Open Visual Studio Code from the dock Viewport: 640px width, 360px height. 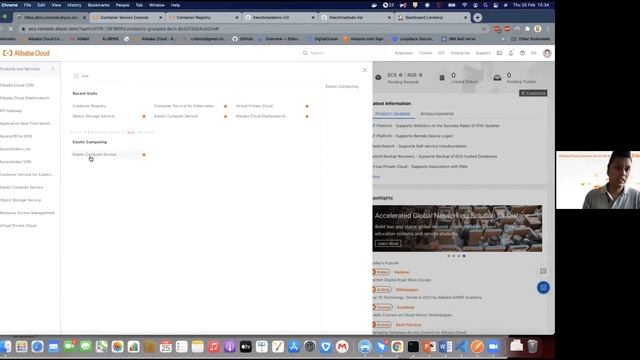[x=461, y=347]
